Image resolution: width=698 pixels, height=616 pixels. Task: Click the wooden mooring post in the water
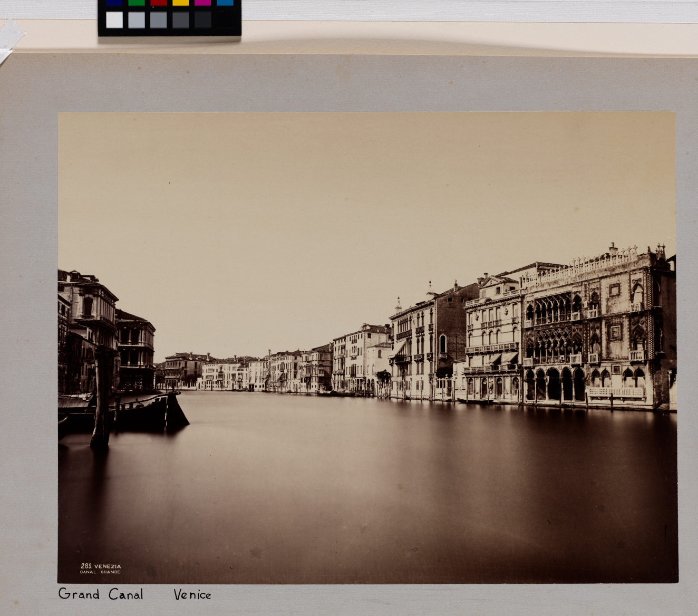pos(102,401)
